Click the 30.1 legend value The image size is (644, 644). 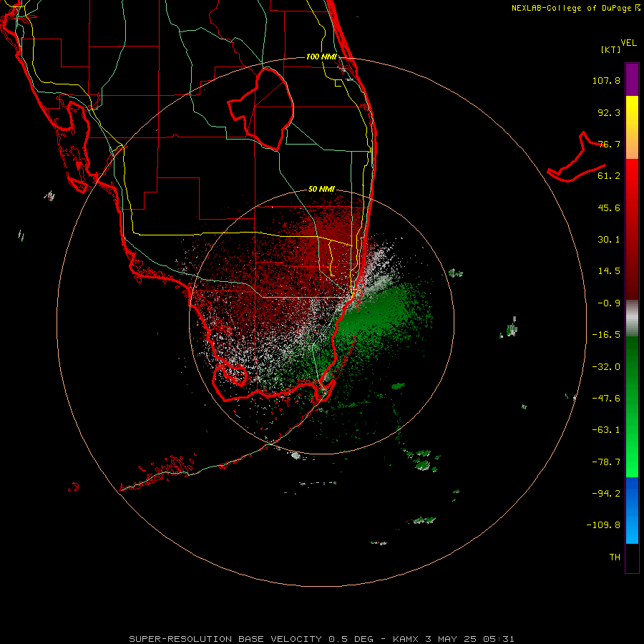tap(609, 240)
